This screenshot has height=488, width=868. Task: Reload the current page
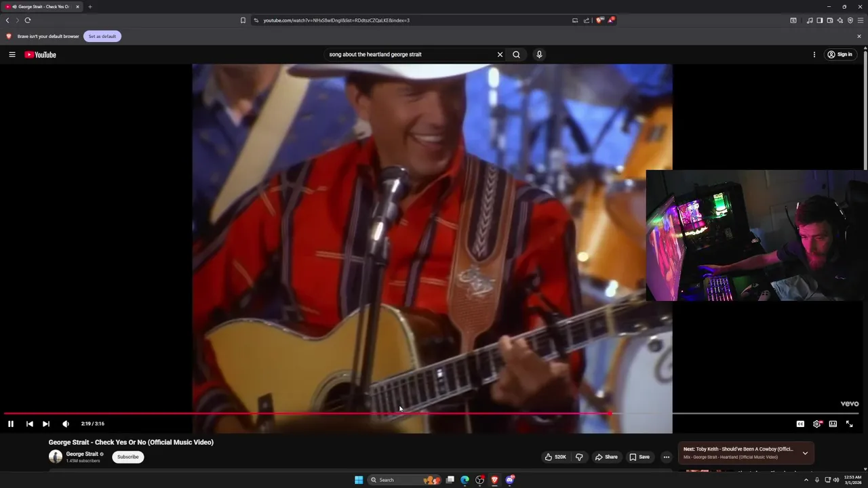coord(28,20)
